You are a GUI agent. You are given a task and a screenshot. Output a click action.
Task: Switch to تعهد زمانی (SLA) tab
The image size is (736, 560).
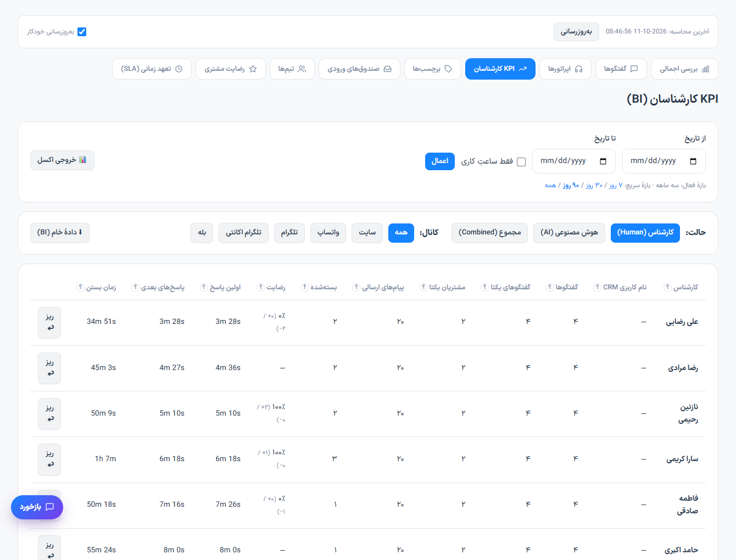pyautogui.click(x=152, y=69)
